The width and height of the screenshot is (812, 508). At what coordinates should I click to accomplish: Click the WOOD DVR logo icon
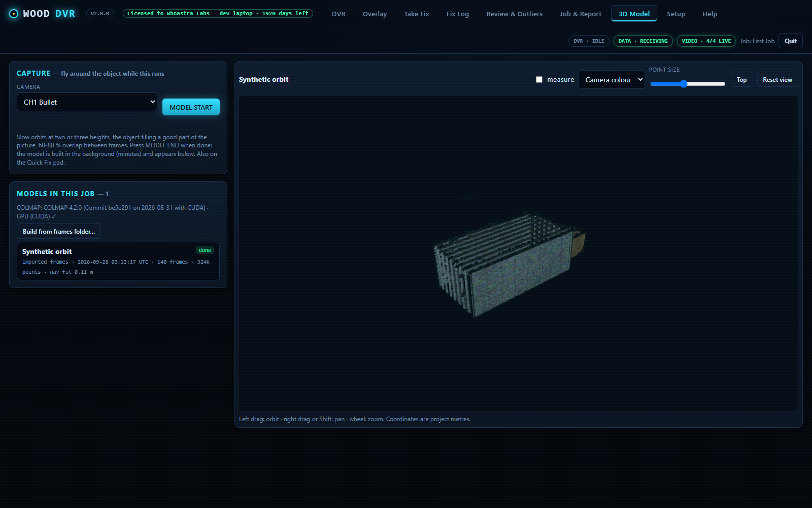[x=14, y=14]
